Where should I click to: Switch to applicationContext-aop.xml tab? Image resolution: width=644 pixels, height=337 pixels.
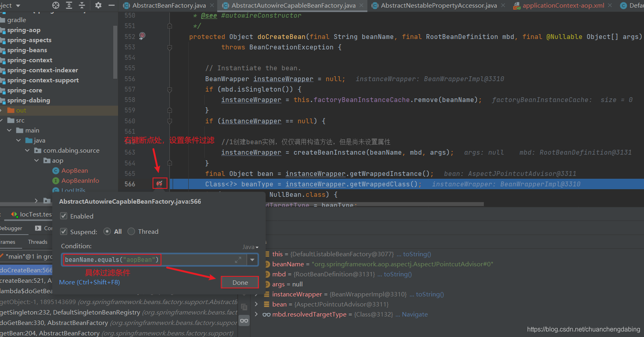pyautogui.click(x=563, y=5)
